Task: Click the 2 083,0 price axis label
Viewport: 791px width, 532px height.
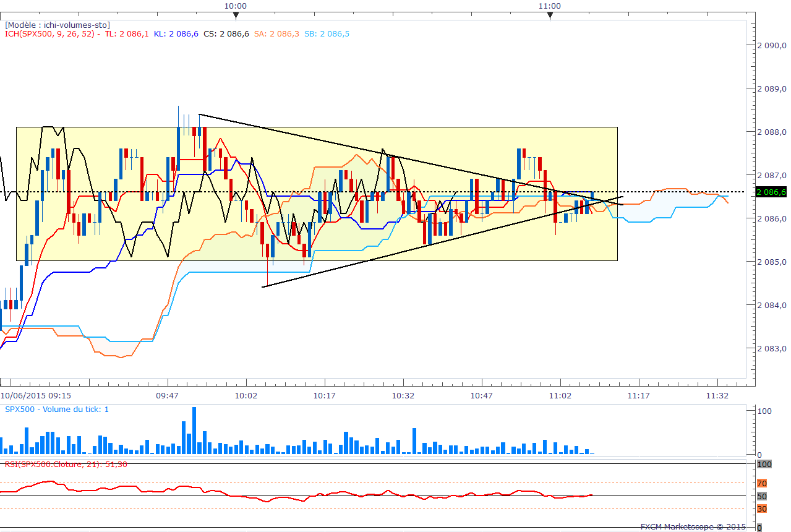Action: (771, 349)
